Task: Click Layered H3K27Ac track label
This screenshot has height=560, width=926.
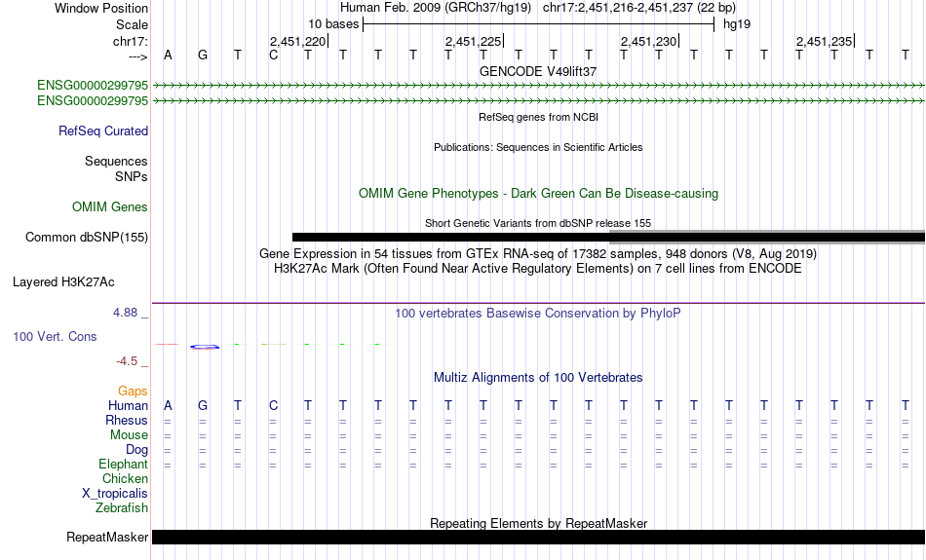Action: click(x=63, y=282)
